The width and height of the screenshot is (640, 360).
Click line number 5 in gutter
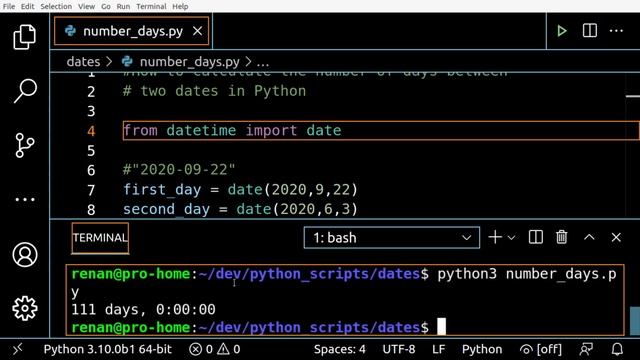coord(91,151)
